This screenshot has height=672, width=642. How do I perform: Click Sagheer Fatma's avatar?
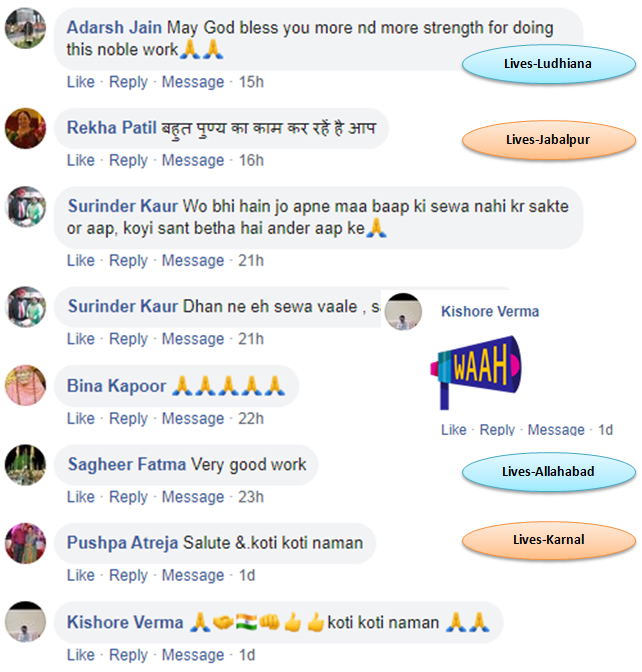coord(25,465)
